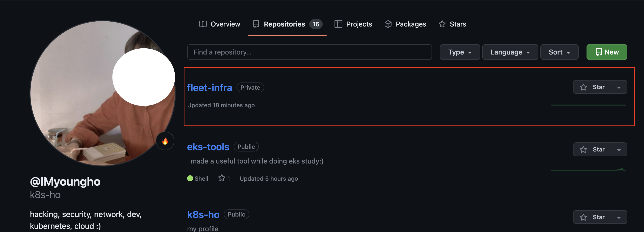
Task: Focus the Find a repository search field
Action: [x=309, y=52]
